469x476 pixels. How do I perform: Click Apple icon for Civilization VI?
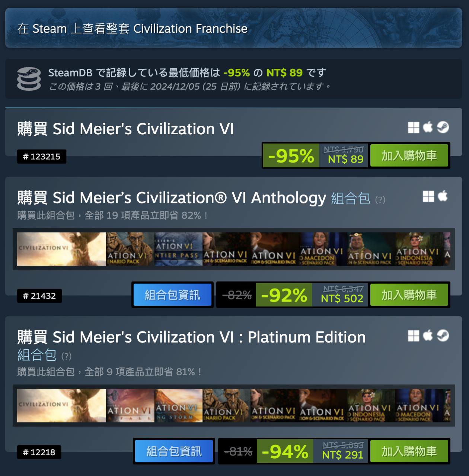tap(428, 127)
